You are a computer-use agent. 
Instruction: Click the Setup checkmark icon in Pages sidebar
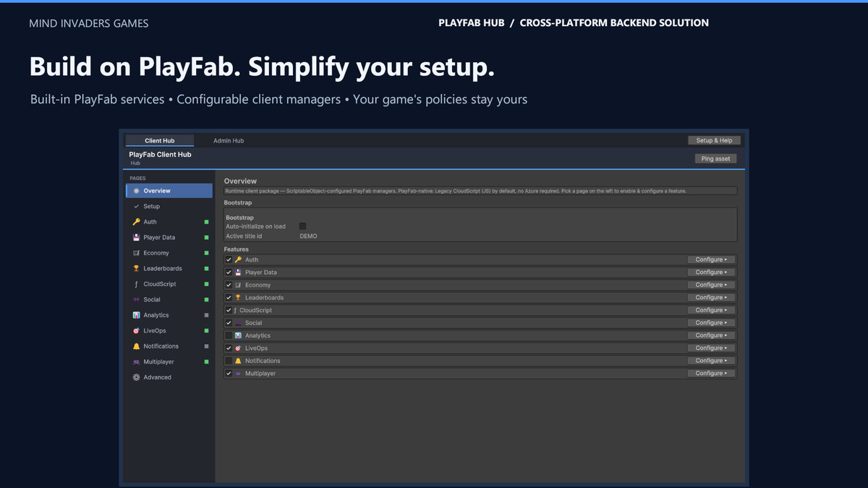pyautogui.click(x=137, y=206)
